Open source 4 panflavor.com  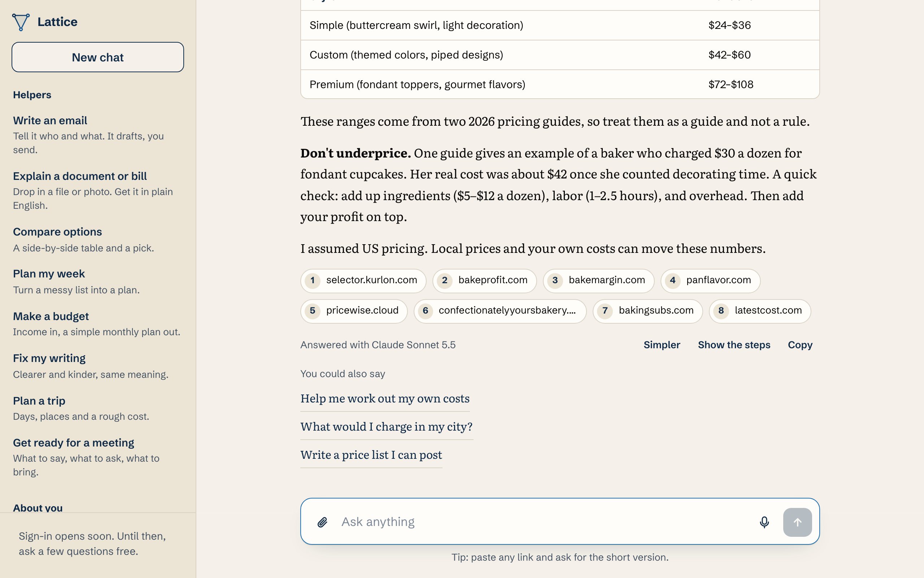pyautogui.click(x=710, y=281)
